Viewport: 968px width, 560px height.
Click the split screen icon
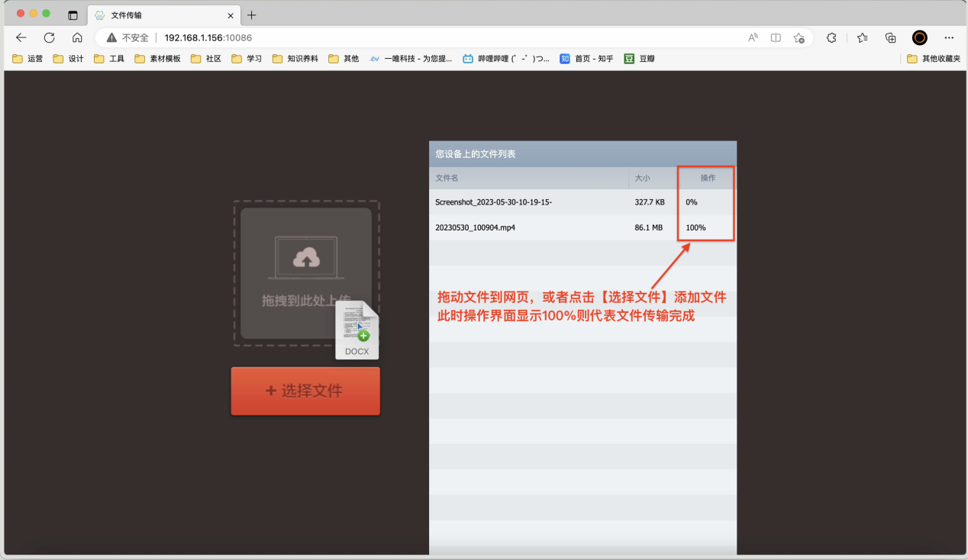coord(775,37)
